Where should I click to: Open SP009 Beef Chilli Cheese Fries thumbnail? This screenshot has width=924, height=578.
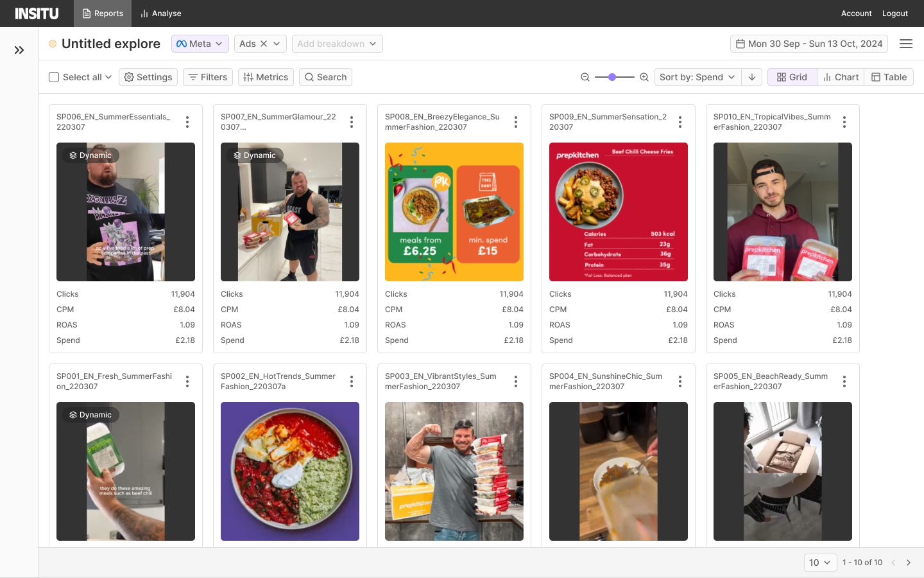(619, 212)
